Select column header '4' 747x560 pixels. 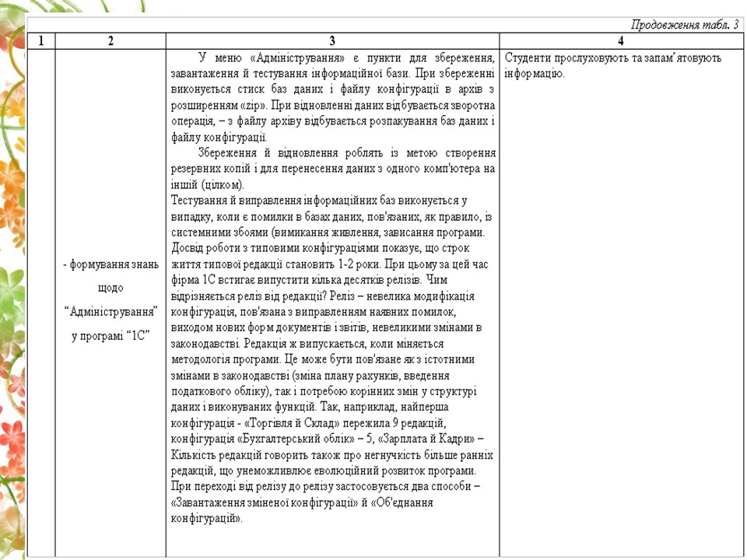click(620, 40)
